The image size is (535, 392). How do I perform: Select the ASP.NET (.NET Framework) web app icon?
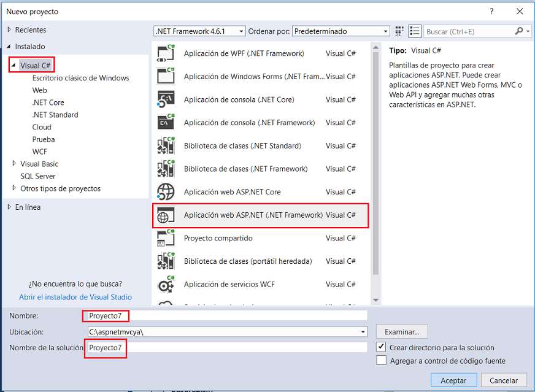[x=166, y=215]
